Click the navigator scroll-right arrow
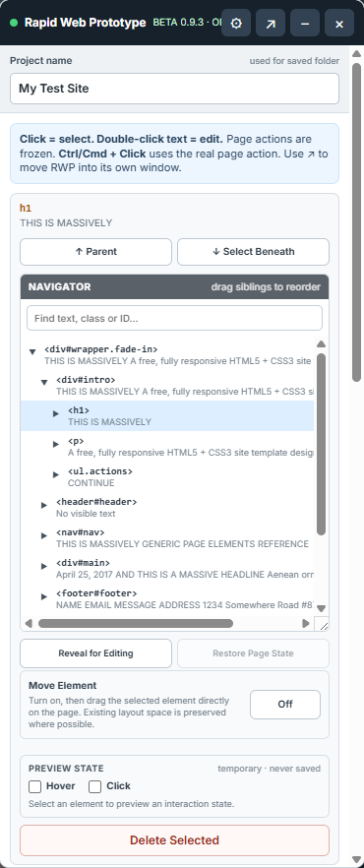 point(305,623)
